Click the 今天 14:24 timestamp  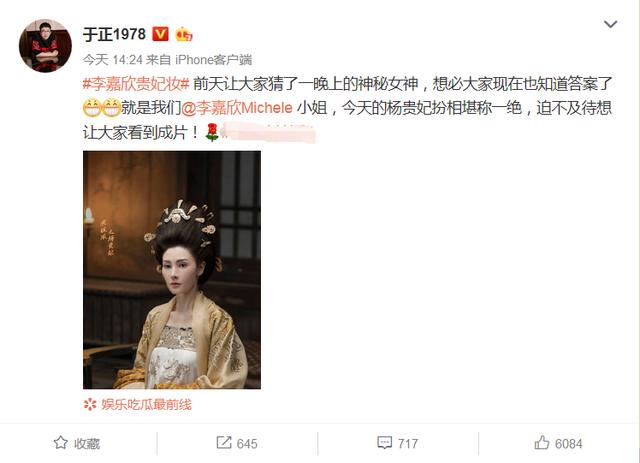pyautogui.click(x=112, y=60)
